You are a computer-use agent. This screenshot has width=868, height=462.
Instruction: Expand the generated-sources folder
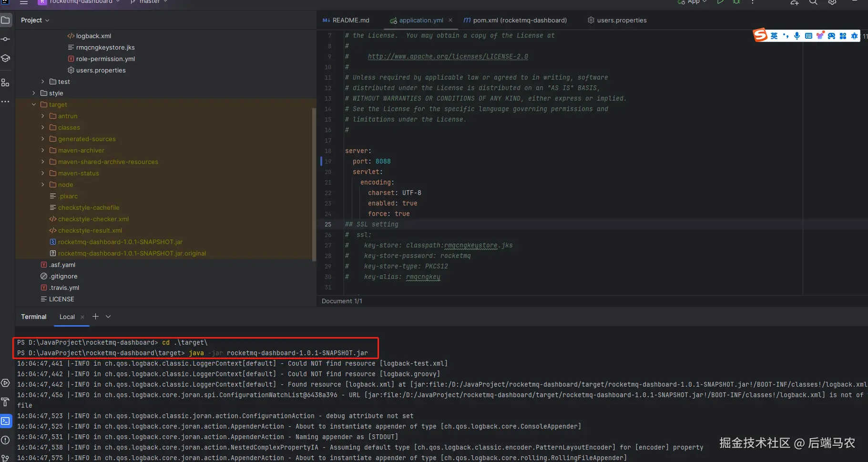[43, 139]
